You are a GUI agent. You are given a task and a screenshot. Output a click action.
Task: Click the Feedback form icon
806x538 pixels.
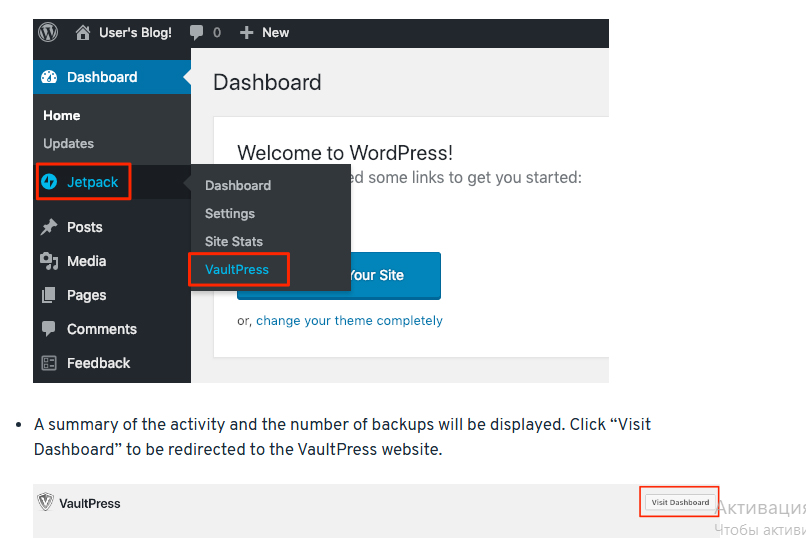click(x=49, y=363)
